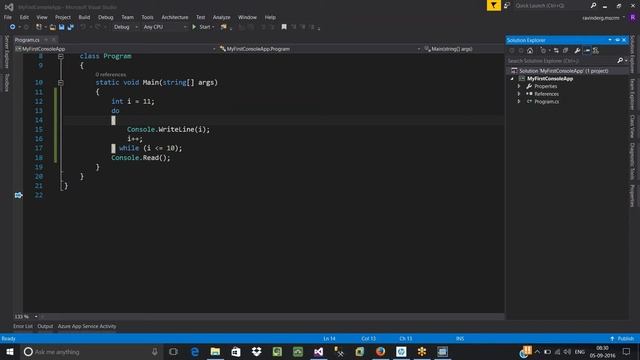
Task: Open the Debug configuration dropdown
Action: (125, 27)
